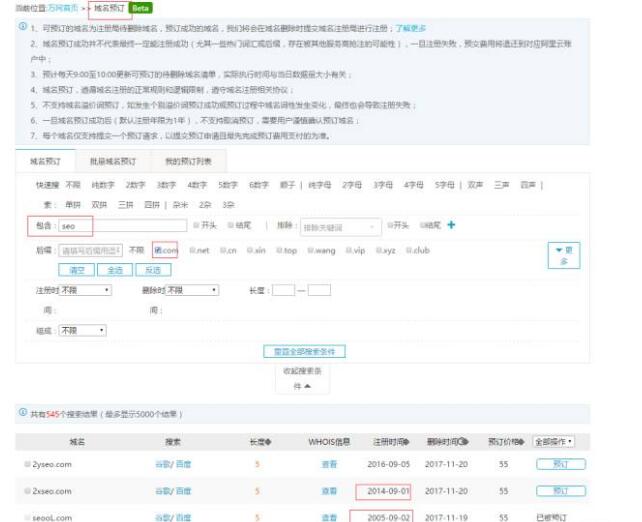Click the custom suffix input field

click(90, 250)
